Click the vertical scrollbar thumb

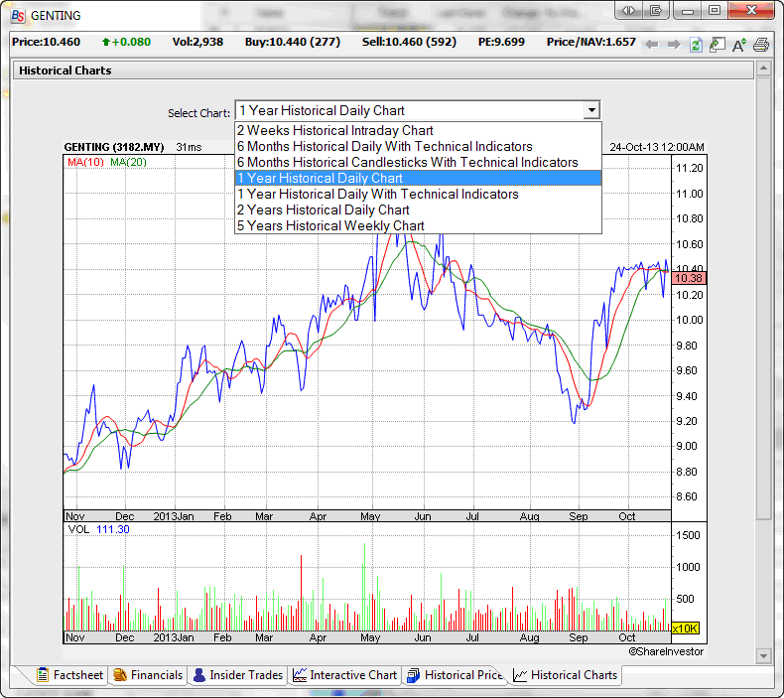pos(763,298)
